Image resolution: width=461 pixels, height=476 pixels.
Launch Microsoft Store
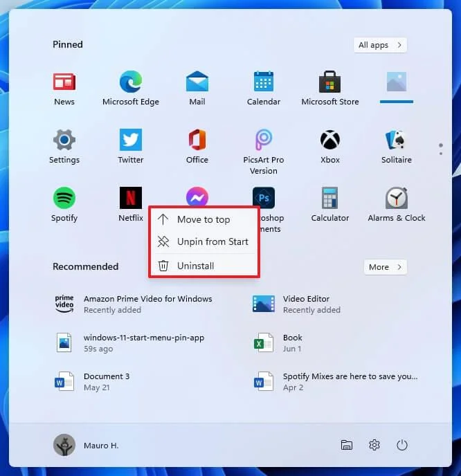tap(329, 88)
